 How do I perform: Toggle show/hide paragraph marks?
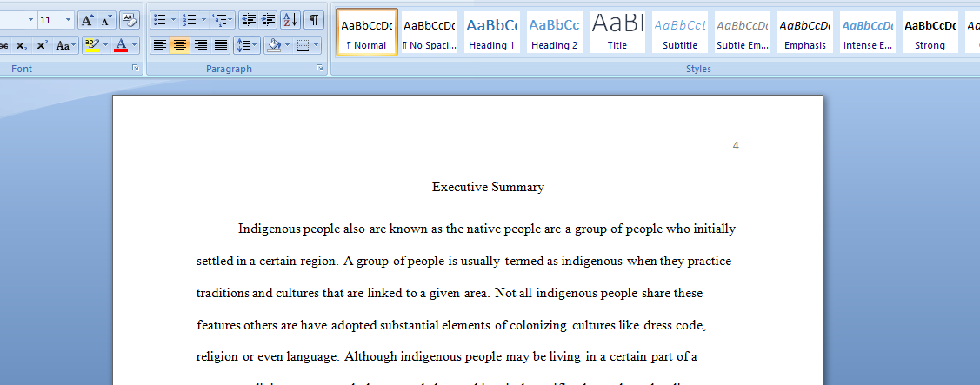pos(314,21)
